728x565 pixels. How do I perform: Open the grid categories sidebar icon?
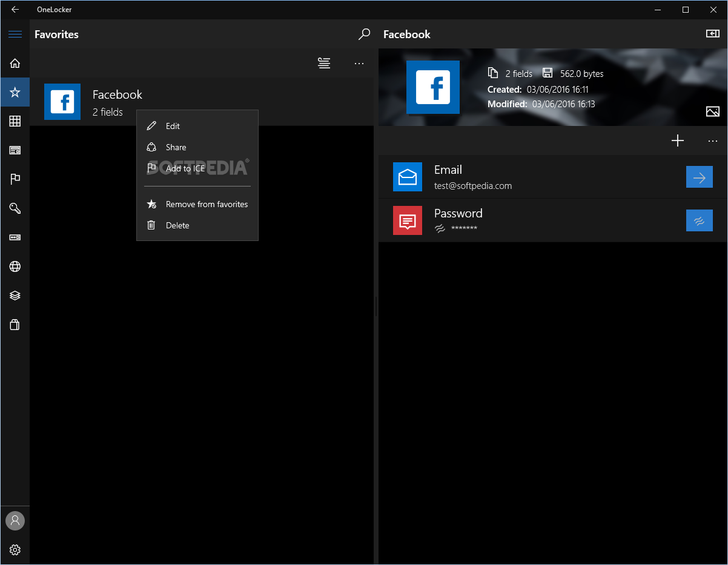(15, 121)
